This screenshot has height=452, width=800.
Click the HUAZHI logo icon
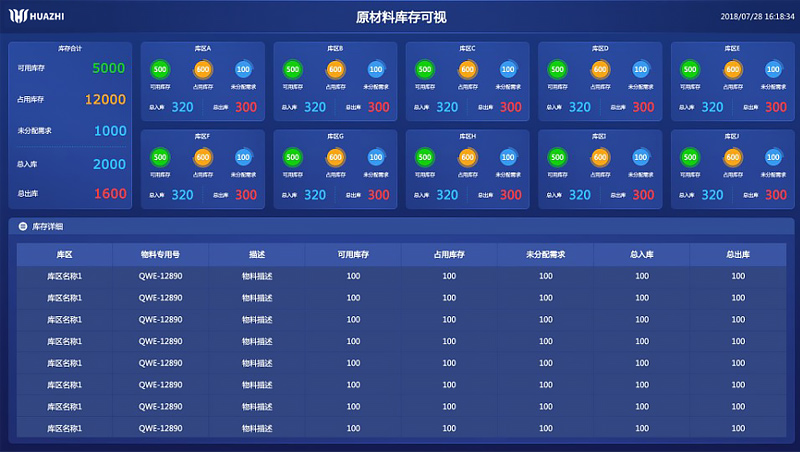click(x=19, y=16)
